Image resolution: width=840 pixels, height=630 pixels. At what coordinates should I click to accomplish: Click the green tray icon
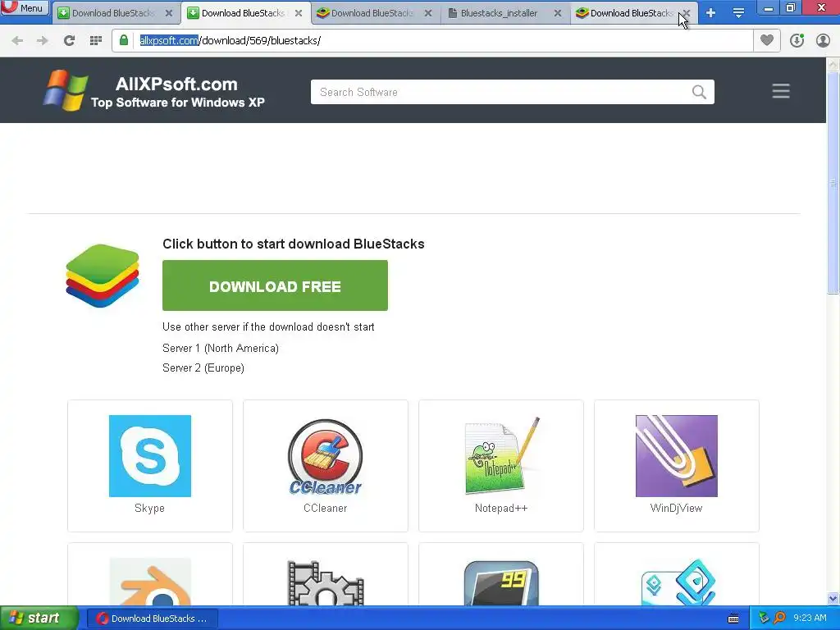764,619
